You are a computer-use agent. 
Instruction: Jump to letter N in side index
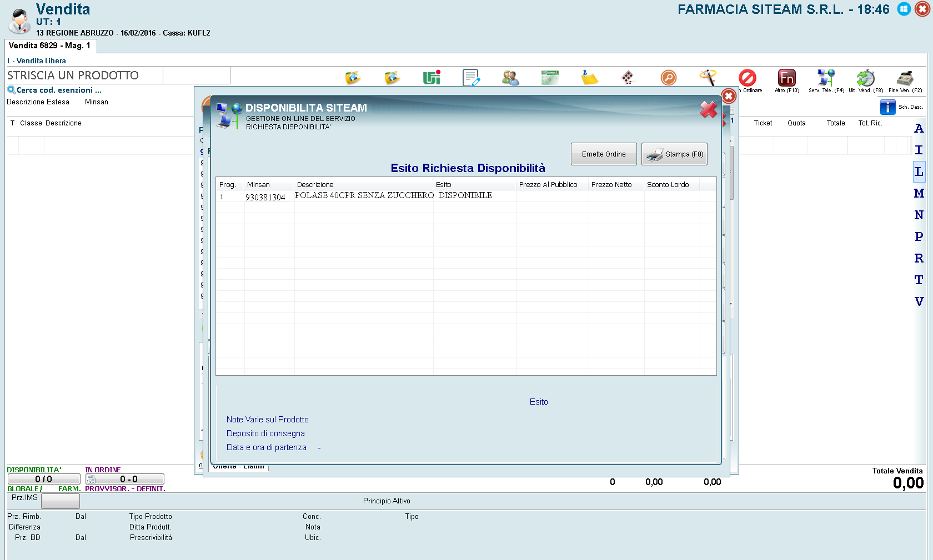click(x=919, y=215)
